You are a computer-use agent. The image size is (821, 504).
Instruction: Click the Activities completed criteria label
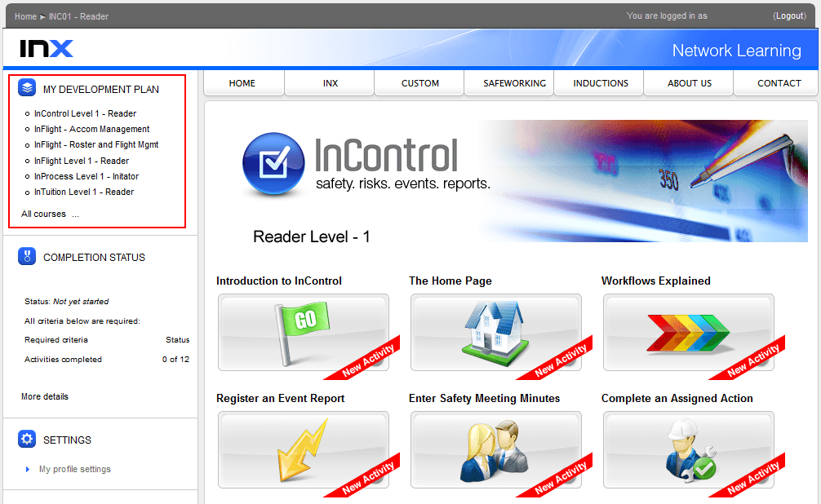tap(63, 360)
